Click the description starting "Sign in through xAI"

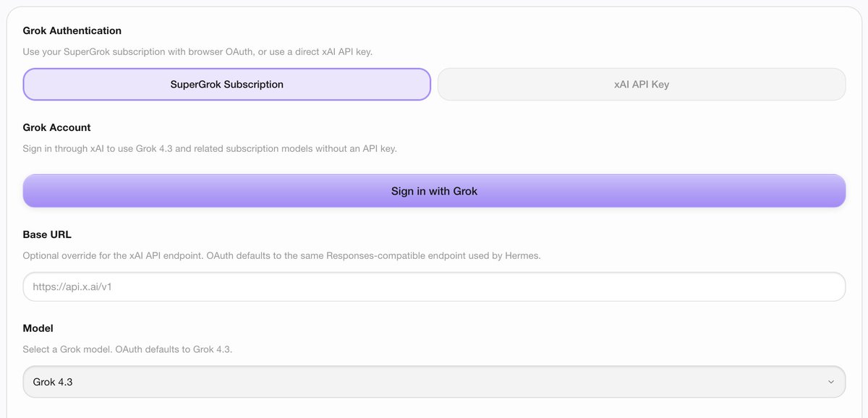click(210, 149)
